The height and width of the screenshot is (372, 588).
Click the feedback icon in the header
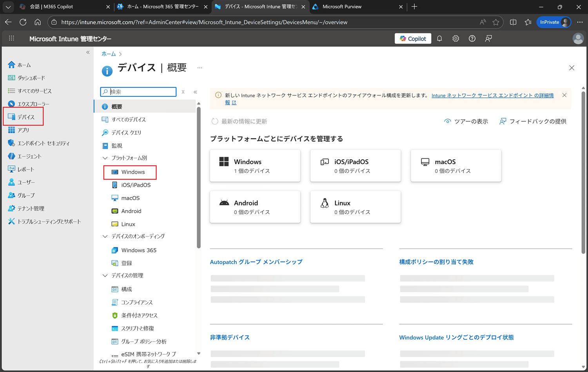[488, 38]
